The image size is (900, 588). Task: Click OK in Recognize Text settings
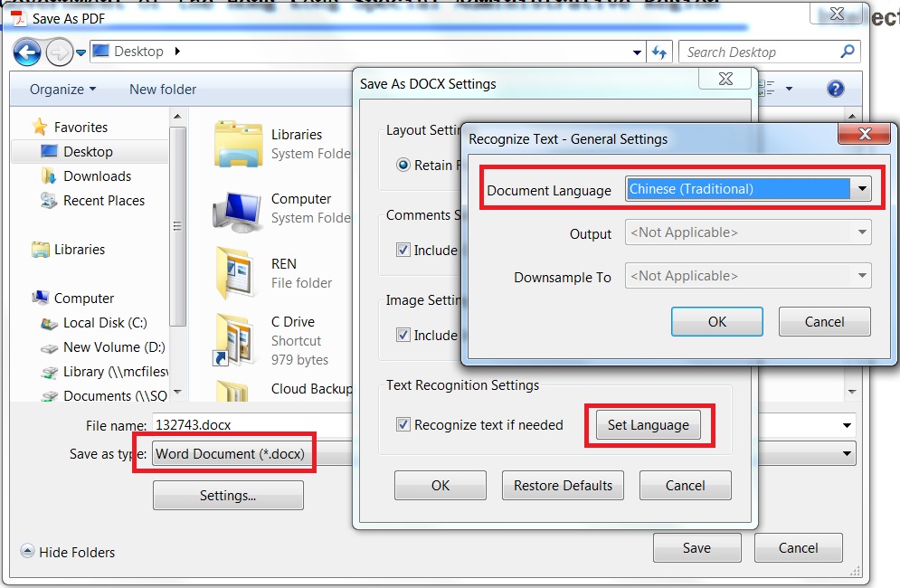click(x=717, y=321)
